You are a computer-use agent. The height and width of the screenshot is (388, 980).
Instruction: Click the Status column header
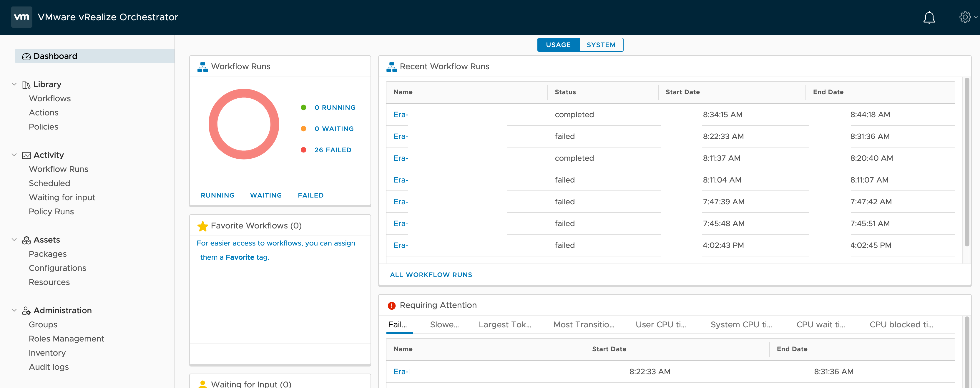click(565, 92)
